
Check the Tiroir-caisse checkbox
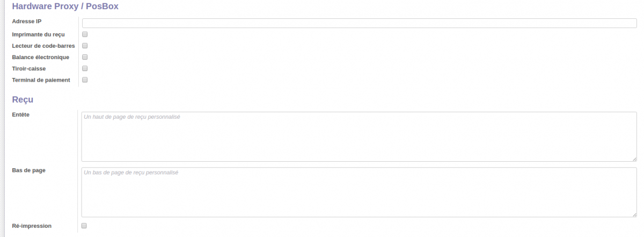(85, 68)
